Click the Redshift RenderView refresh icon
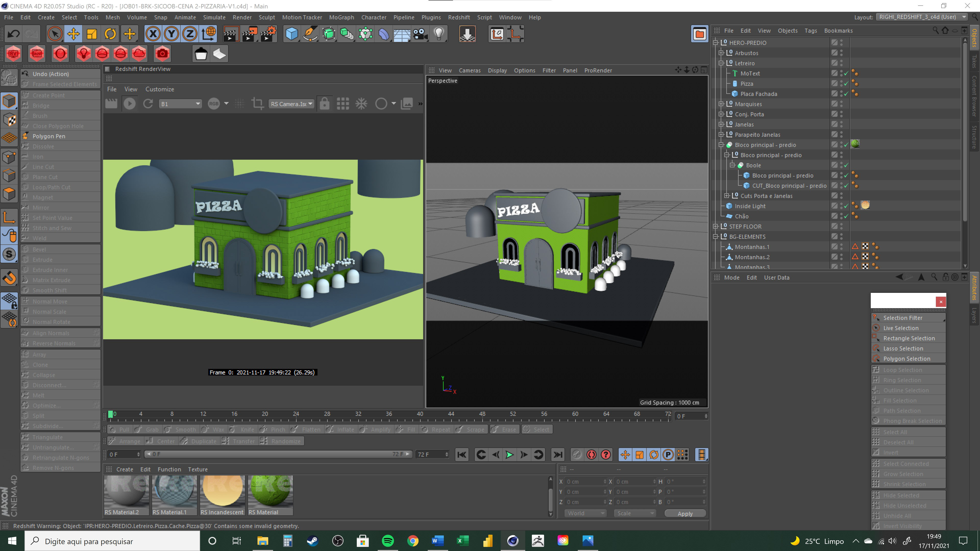The image size is (980, 551). pyautogui.click(x=148, y=103)
